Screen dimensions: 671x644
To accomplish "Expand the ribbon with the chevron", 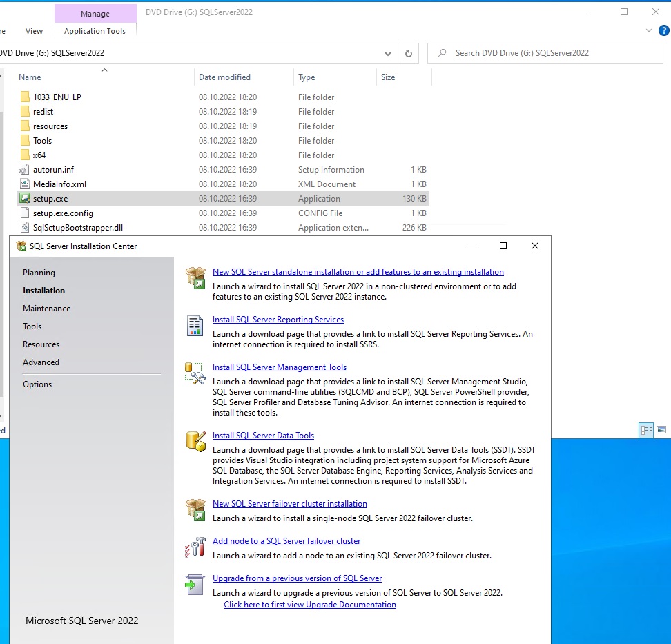I will 648,31.
